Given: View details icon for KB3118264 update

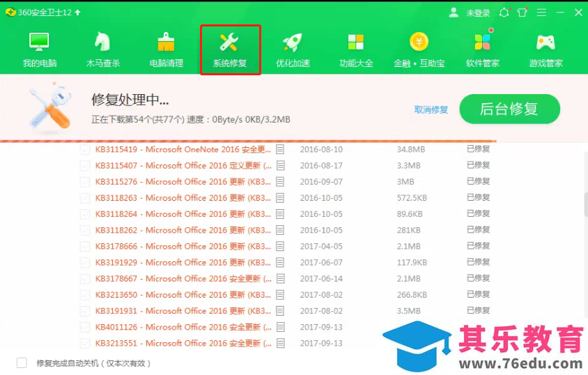Looking at the screenshot, I should (x=280, y=214).
